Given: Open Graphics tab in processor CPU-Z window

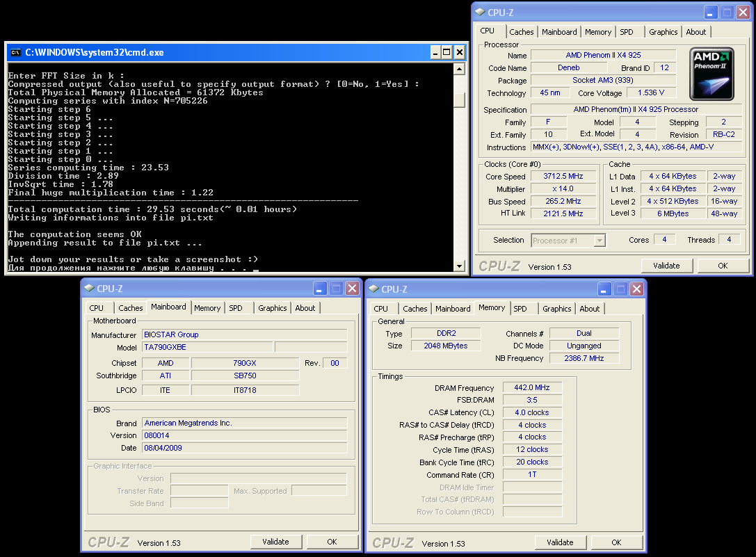Looking at the screenshot, I should pyautogui.click(x=663, y=32).
